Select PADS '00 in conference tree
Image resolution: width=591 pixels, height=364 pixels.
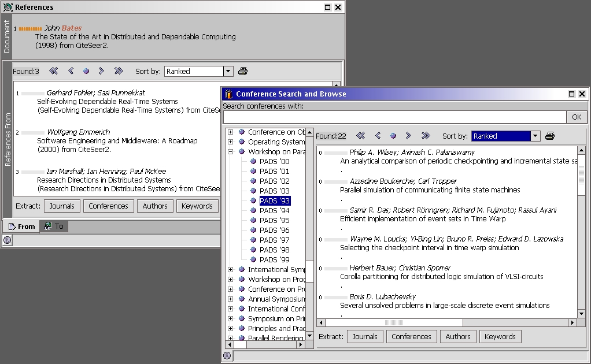[274, 161]
